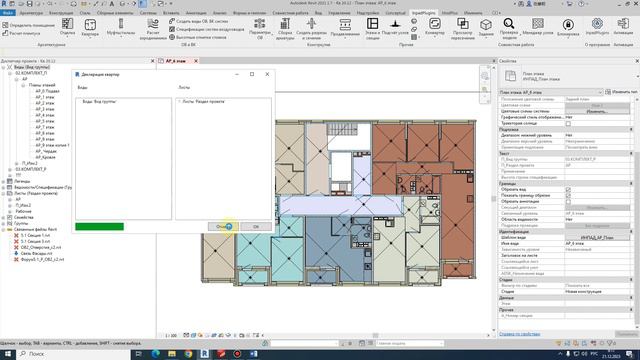The width and height of the screenshot is (640, 360).
Task: Switch to the Архитектура ribbon tab
Action: [31, 13]
